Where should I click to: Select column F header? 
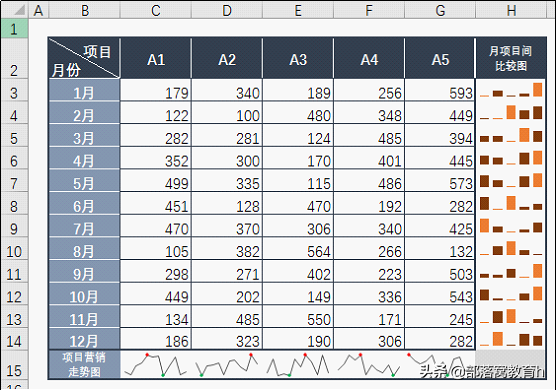[x=369, y=10]
